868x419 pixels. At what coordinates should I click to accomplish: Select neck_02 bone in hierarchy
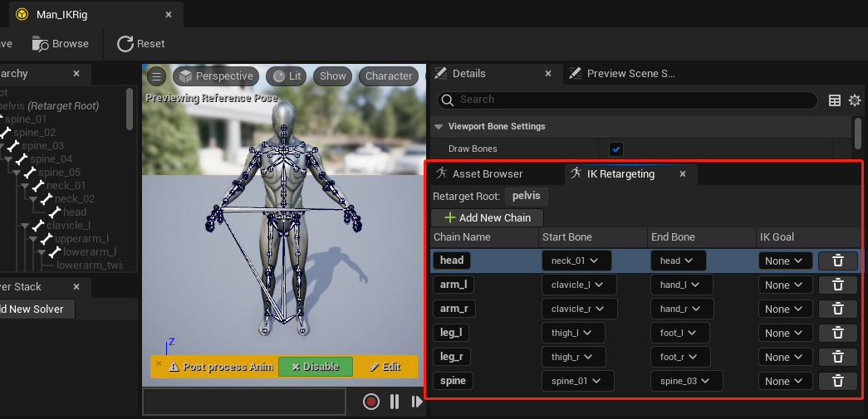coord(75,199)
